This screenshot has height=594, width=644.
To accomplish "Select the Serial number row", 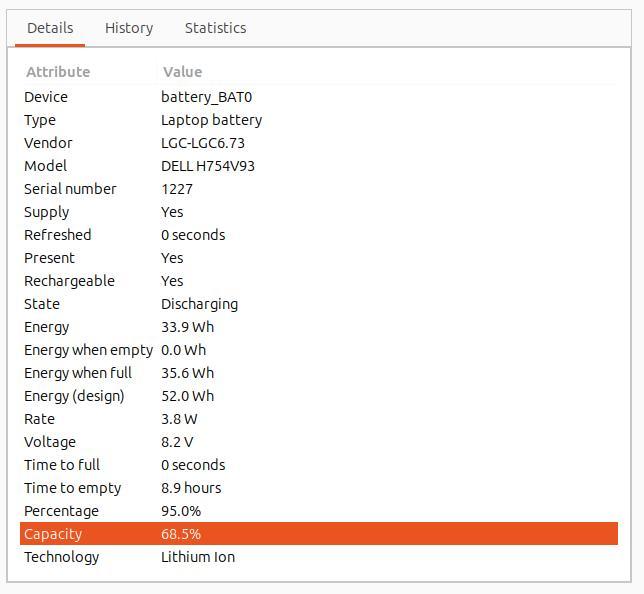I will click(319, 189).
